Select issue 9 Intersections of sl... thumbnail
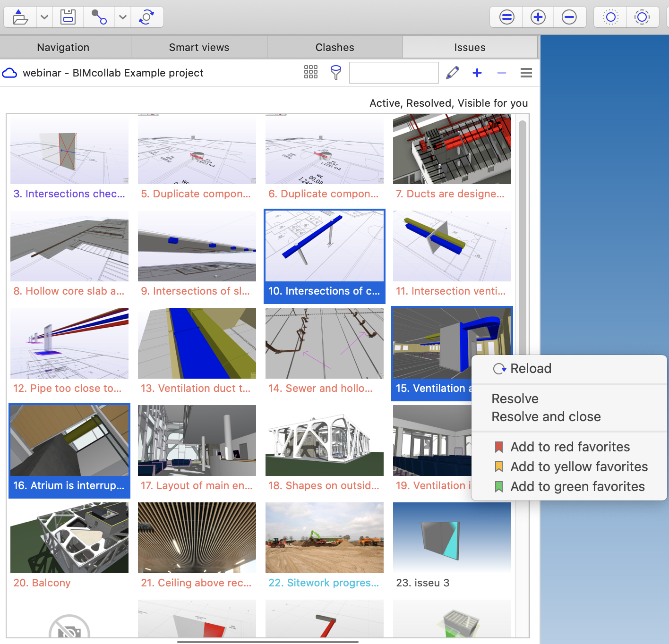The image size is (669, 644). [197, 246]
